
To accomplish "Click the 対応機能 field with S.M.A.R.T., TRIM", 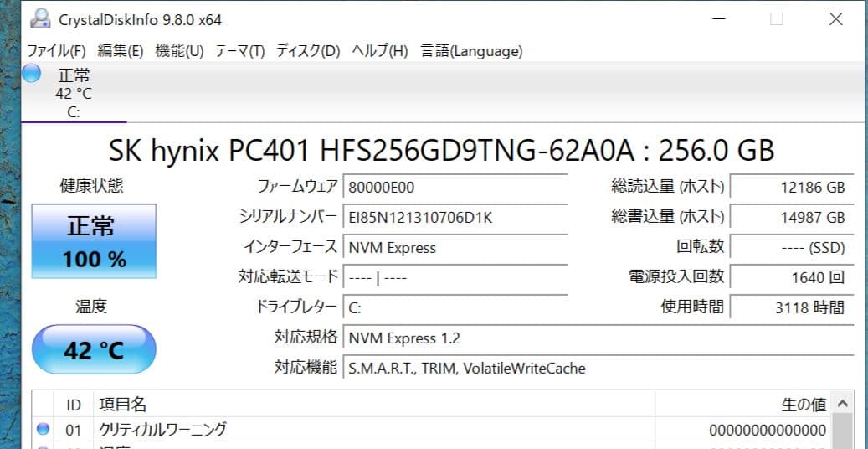I will tap(598, 367).
